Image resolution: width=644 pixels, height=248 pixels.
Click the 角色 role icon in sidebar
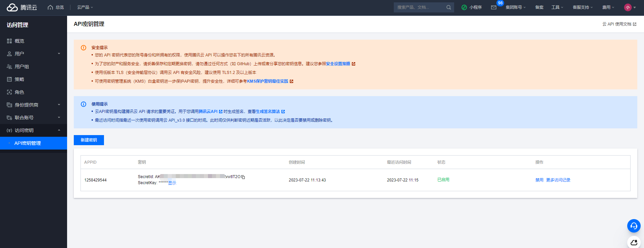9,92
